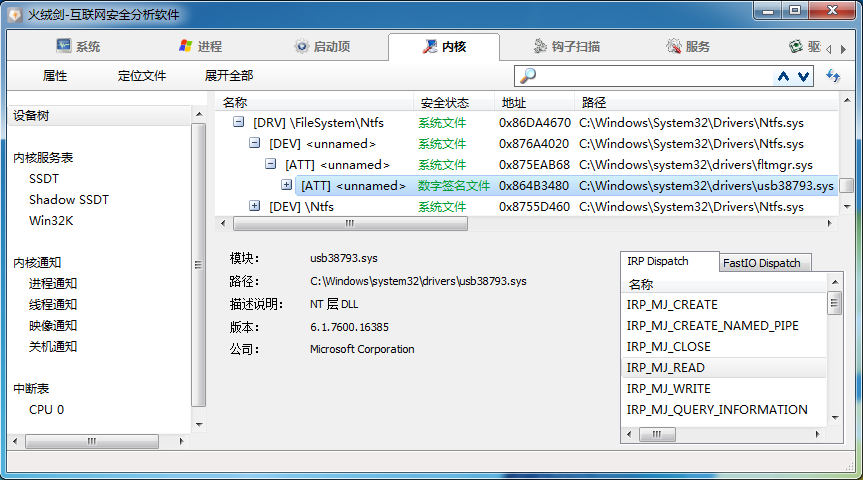Find next match with down arrow
Image resolution: width=863 pixels, height=480 pixels.
click(804, 77)
